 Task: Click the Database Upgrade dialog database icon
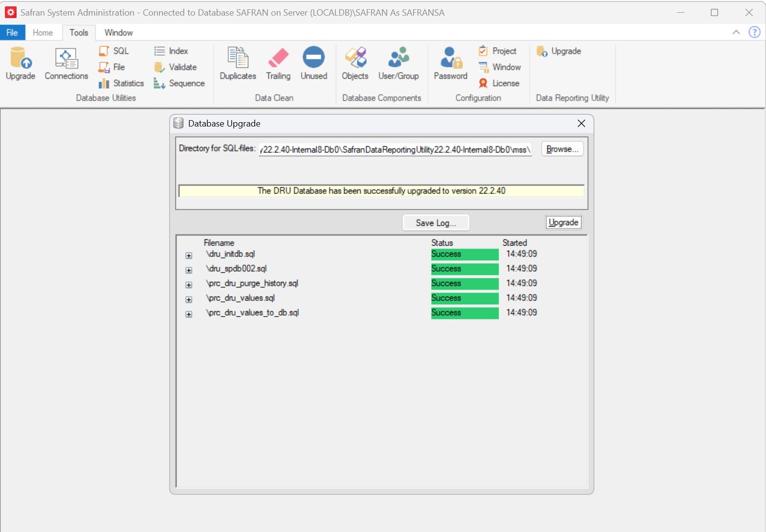tap(178, 123)
